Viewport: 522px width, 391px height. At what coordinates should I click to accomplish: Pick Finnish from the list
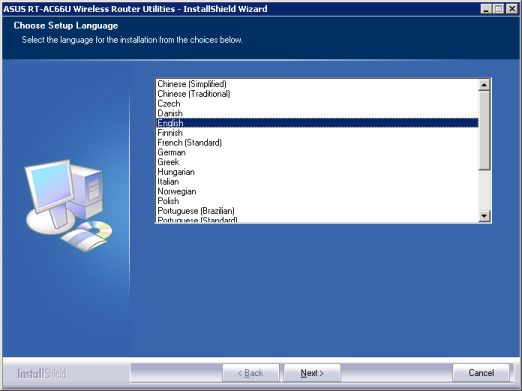[317, 133]
